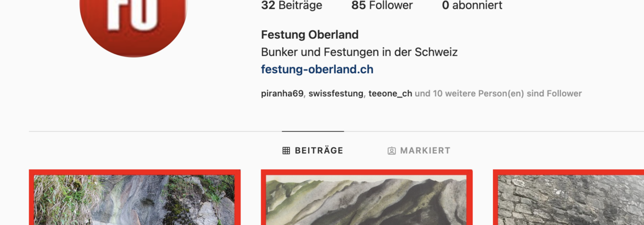Open the mountain painting post
Screen dimensions: 644x225
pyautogui.click(x=367, y=197)
